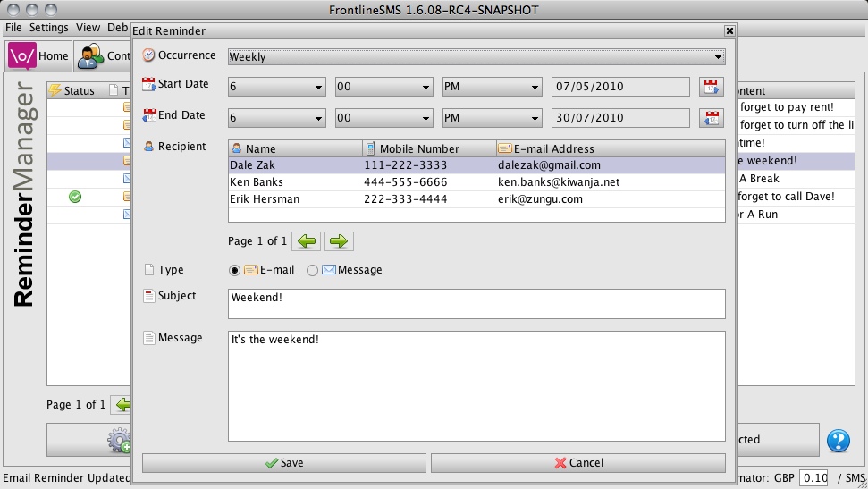Click the Name column header
Image resolution: width=868 pixels, height=489 pixels.
click(x=295, y=148)
